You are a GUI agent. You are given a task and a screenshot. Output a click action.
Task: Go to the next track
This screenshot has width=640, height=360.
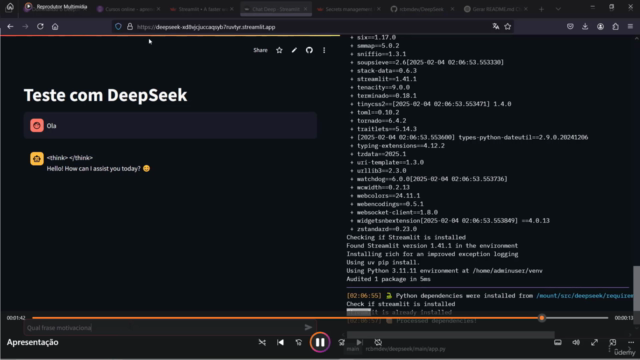pos(359,342)
